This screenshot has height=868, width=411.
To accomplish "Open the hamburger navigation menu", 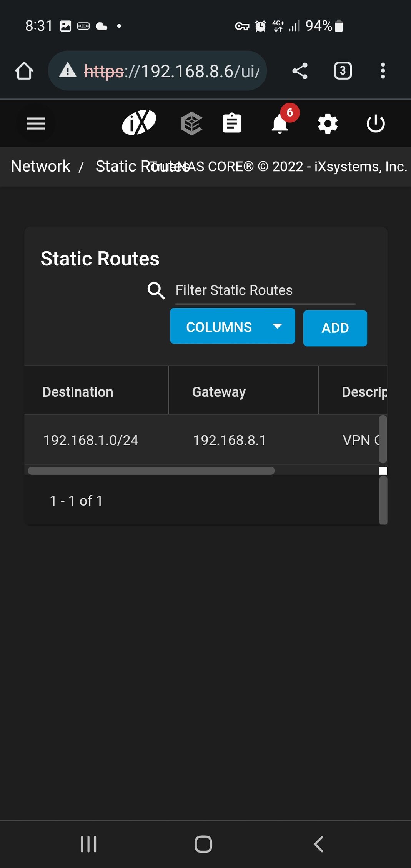I will click(36, 124).
